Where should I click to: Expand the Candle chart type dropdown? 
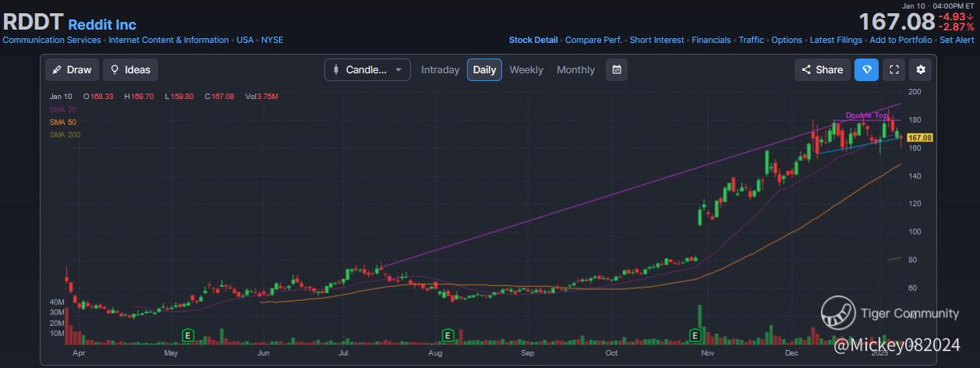pyautogui.click(x=367, y=69)
